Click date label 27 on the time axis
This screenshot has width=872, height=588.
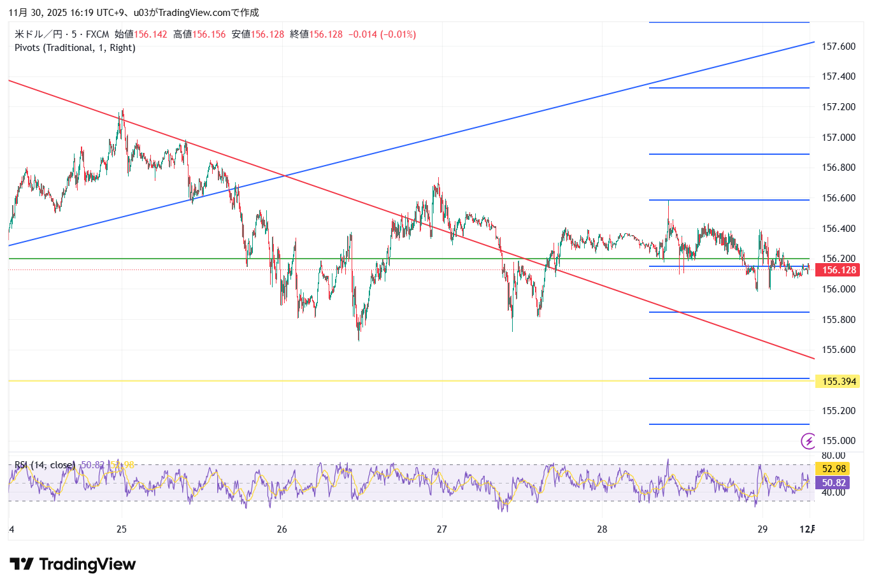(x=442, y=529)
